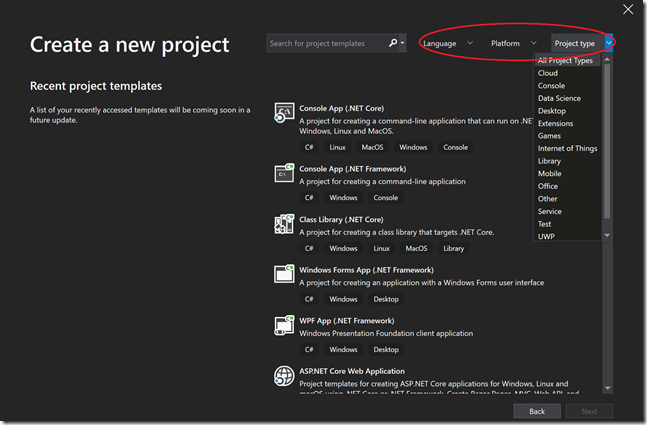
Task: Click the project type list scroll-down arrow
Action: 607,235
